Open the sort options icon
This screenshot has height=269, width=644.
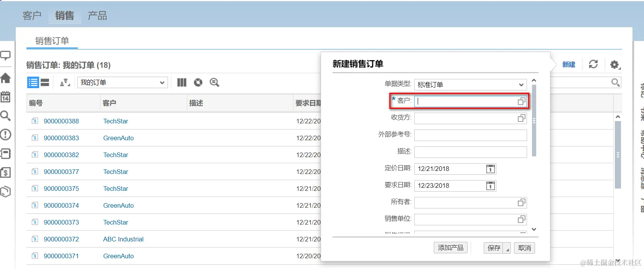click(x=65, y=82)
